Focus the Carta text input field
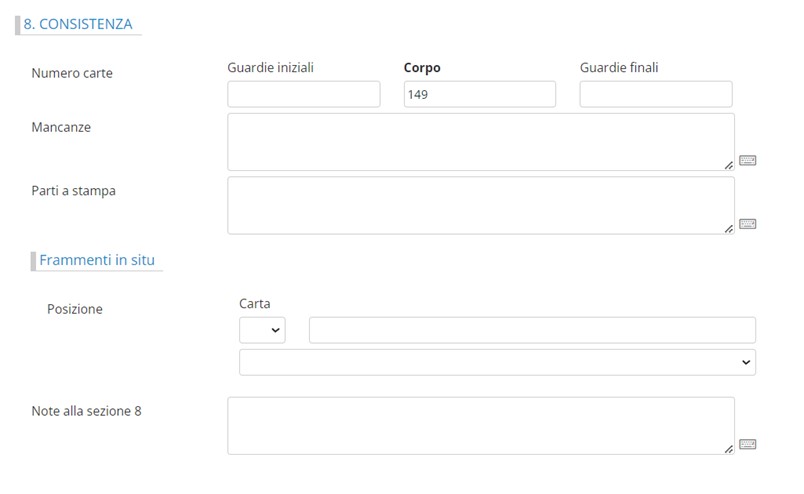Screen dimensions: 804x494 (532, 331)
